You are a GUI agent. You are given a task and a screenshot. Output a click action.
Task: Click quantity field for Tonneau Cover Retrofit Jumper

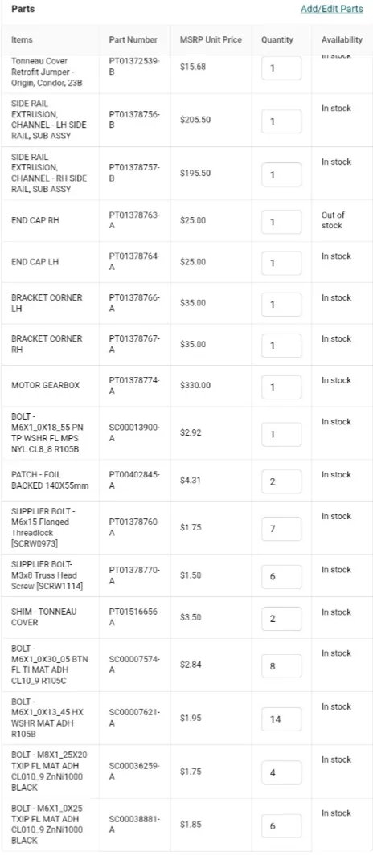281,68
